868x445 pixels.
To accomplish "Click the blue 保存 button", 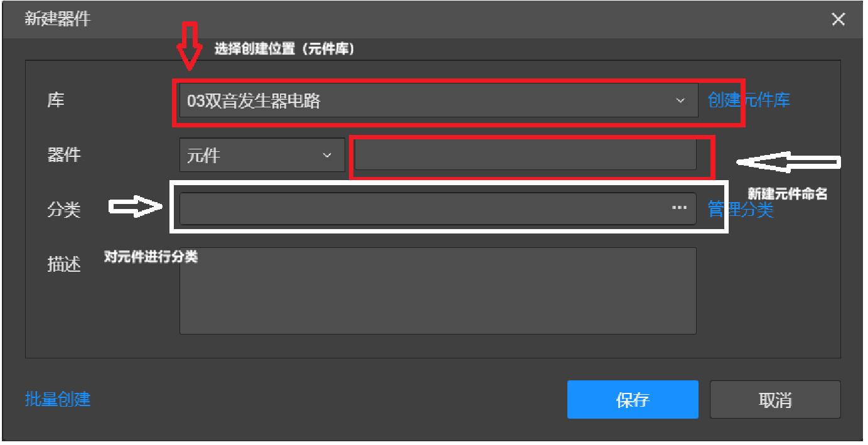I will [633, 400].
